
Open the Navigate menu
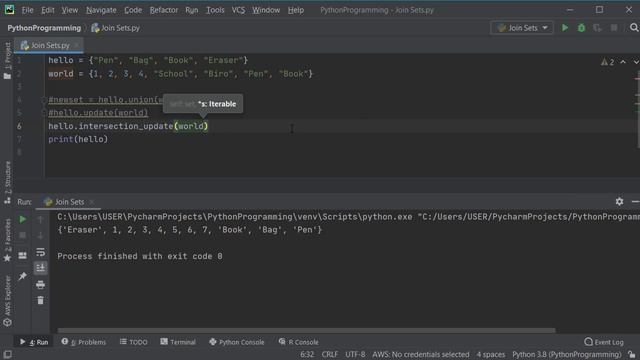(101, 10)
